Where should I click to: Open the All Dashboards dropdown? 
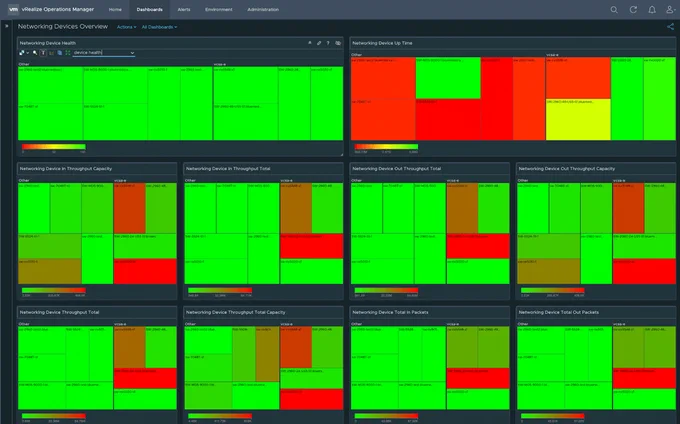tap(159, 27)
